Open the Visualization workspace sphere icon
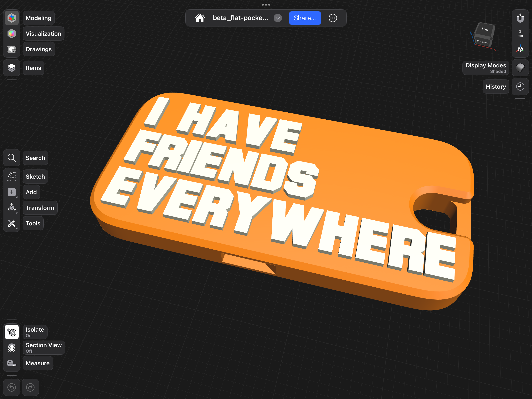The image size is (532, 399). 11,34
